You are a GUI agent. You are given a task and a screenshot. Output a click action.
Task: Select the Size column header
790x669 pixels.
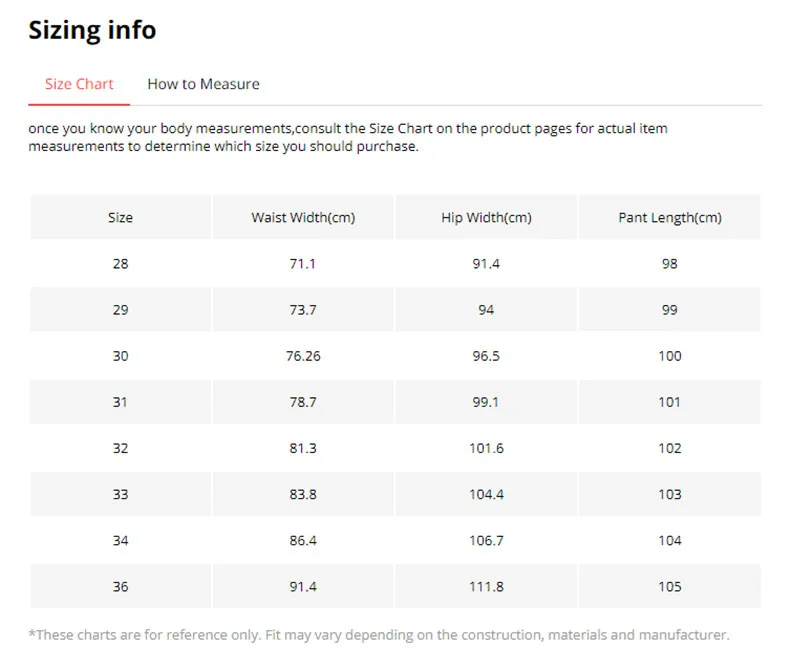(x=120, y=217)
